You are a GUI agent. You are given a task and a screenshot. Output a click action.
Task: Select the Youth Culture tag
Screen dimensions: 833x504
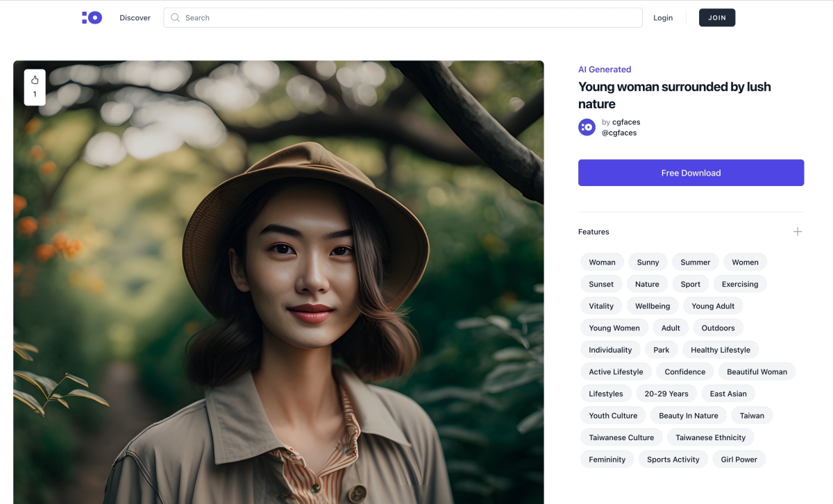[x=613, y=415]
